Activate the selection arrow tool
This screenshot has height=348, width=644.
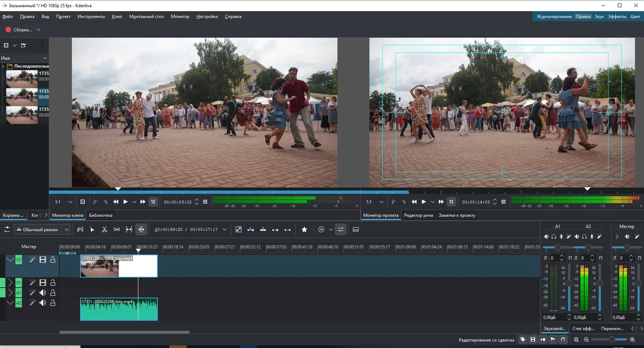coord(92,229)
